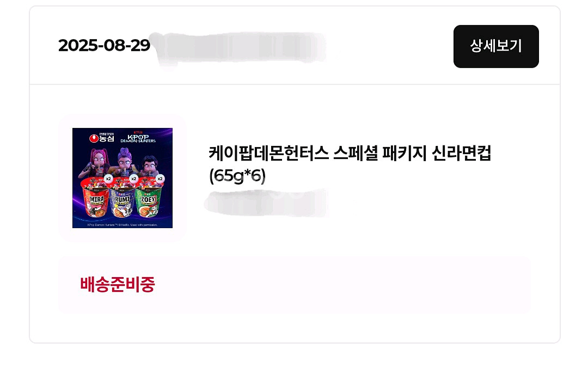Tap the x2 badge on the ZOEY cup
The width and height of the screenshot is (588, 367).
tap(160, 179)
